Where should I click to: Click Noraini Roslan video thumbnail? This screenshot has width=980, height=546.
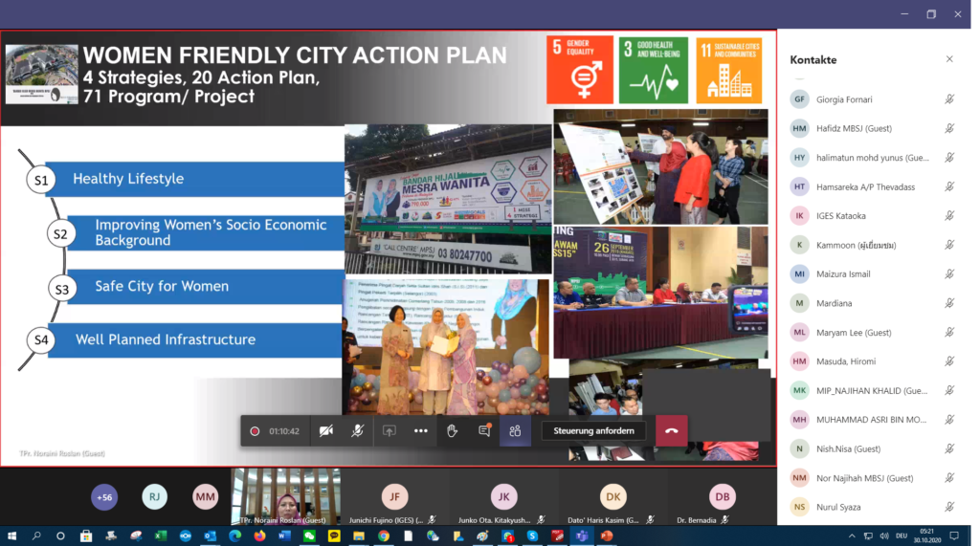pyautogui.click(x=286, y=495)
